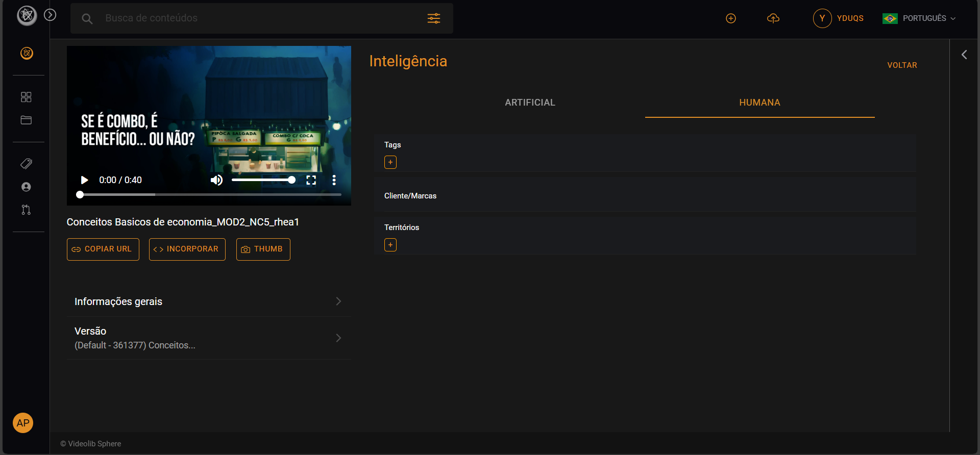The width and height of the screenshot is (980, 455).
Task: Click the Videolib Sphere logo
Action: point(27,15)
